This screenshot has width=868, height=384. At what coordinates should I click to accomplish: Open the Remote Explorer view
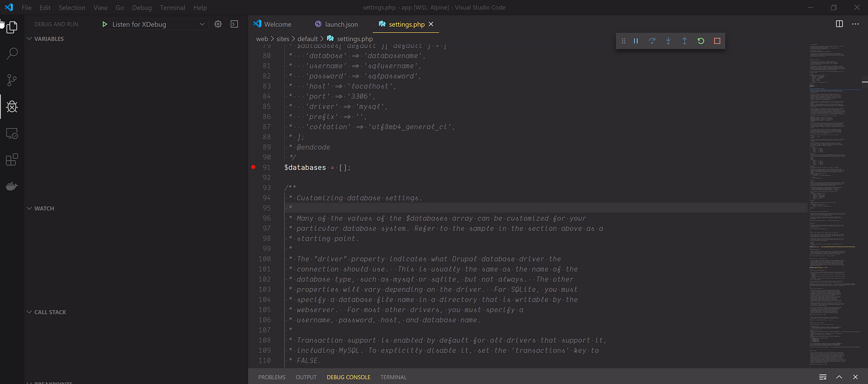click(x=12, y=134)
